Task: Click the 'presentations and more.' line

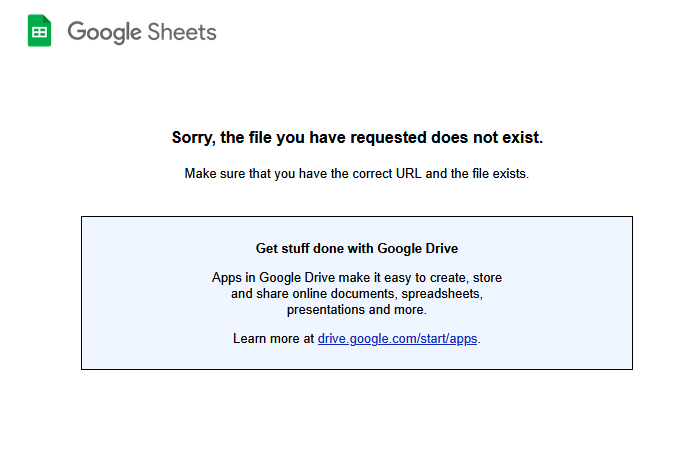Action: coord(357,310)
